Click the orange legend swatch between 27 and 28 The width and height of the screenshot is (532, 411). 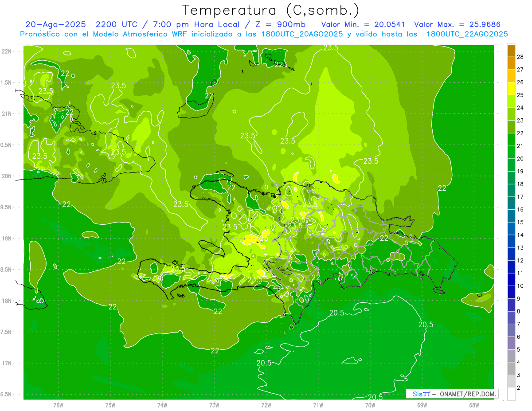pyautogui.click(x=511, y=63)
